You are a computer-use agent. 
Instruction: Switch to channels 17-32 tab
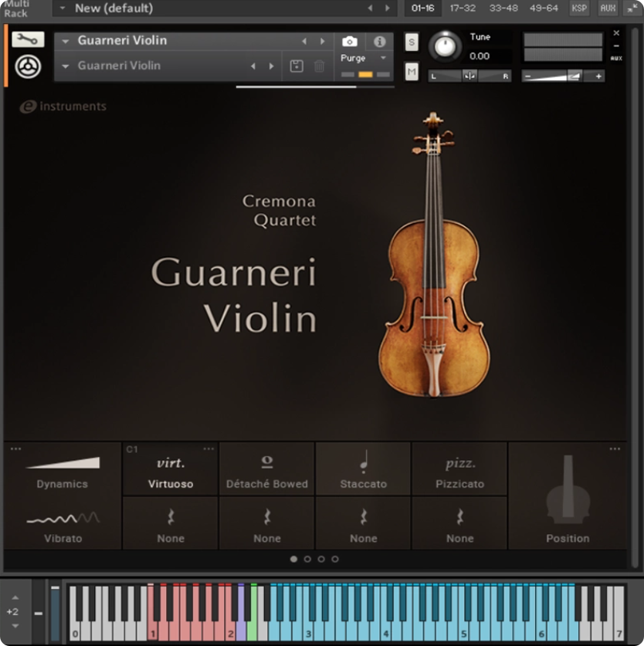coord(463,8)
